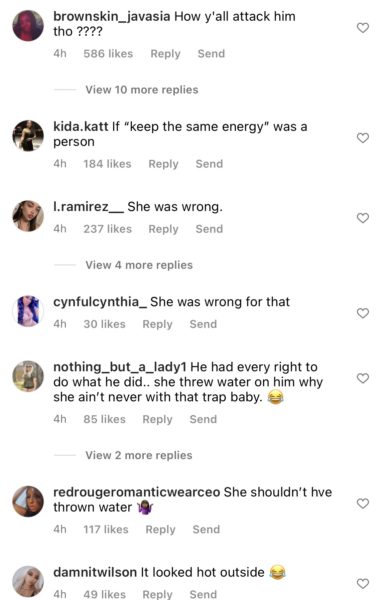Reply to redrougeromanticwearceo's comment
The image size is (391, 600).
[160, 530]
